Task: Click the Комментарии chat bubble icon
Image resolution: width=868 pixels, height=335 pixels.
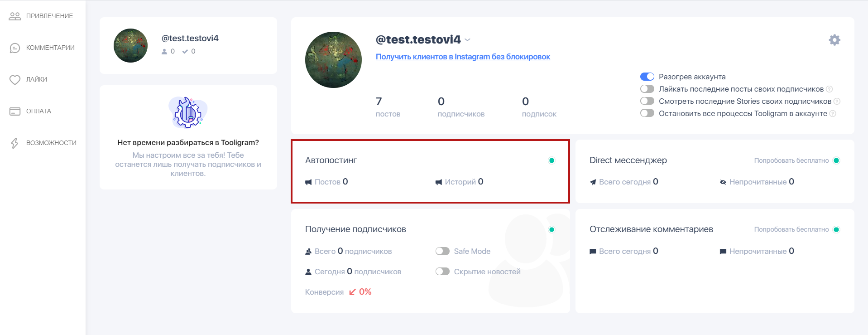Action: coord(15,48)
